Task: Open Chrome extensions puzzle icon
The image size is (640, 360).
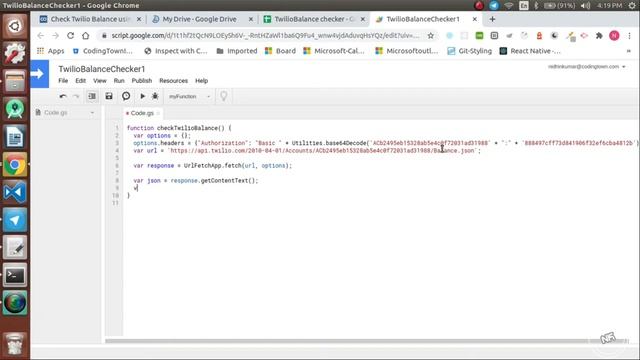Action: point(599,36)
